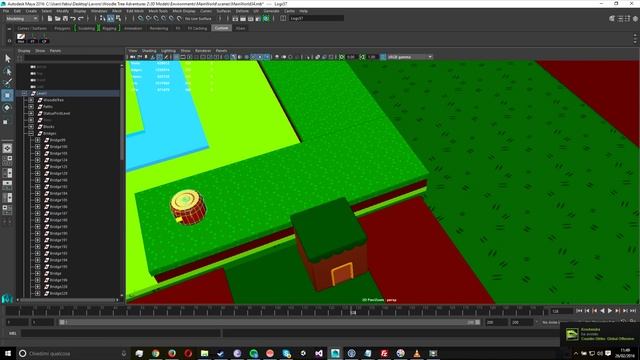Click the playback range slider bar
The width and height of the screenshot is (640, 360).
[269, 322]
